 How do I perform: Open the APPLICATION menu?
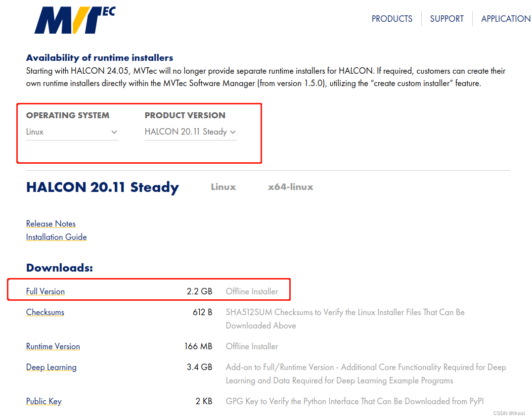[x=506, y=19]
